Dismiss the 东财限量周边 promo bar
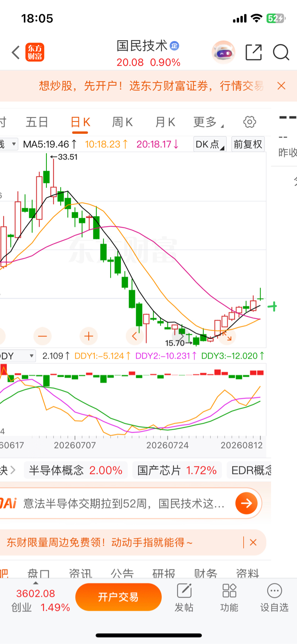Screen dimensions: 297x644 (253, 543)
